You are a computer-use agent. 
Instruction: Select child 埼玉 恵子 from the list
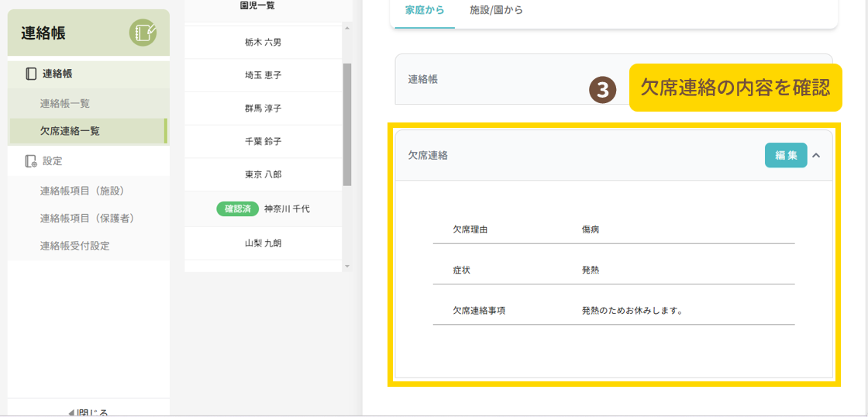pos(263,75)
